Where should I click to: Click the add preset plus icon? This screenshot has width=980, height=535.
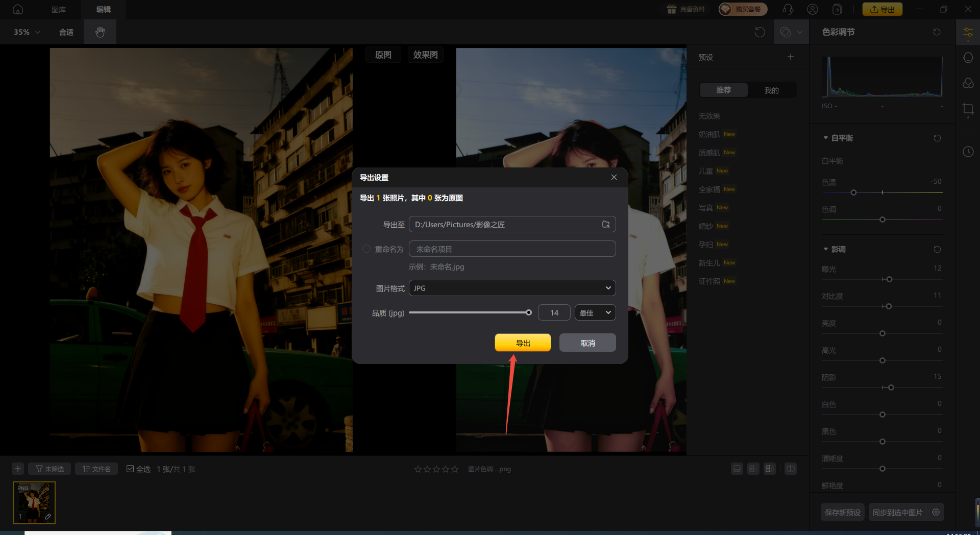(x=790, y=57)
